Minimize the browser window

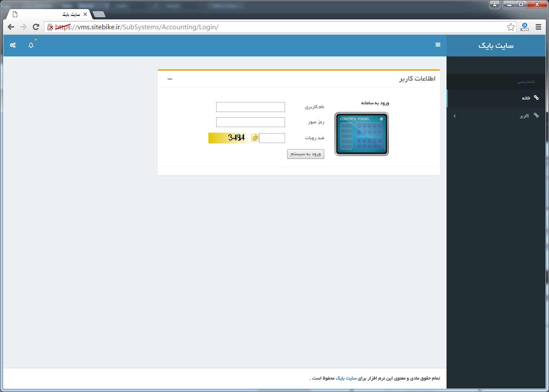click(x=509, y=4)
